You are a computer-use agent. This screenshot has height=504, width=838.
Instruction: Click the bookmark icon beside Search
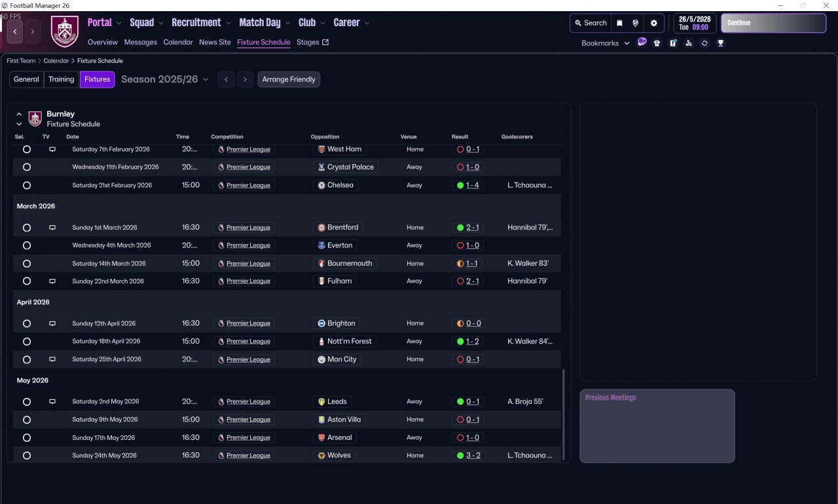(619, 23)
